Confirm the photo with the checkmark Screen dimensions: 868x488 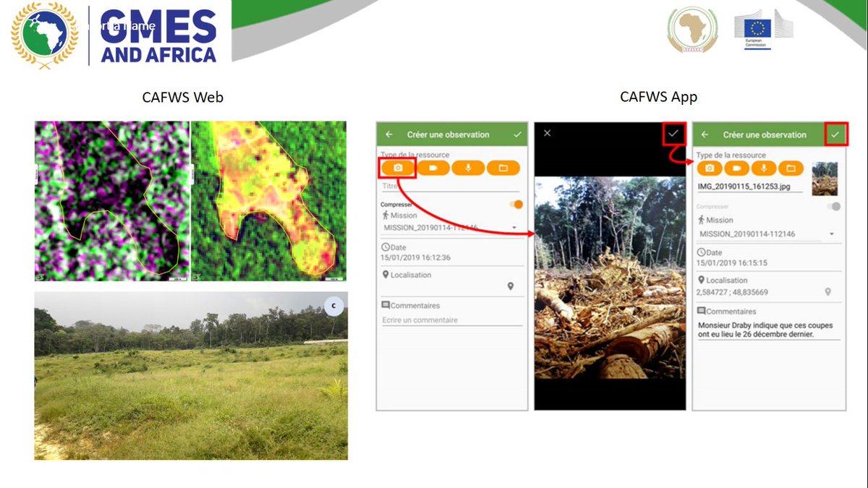[673, 134]
